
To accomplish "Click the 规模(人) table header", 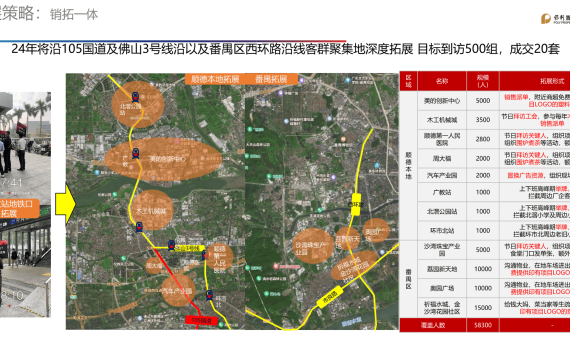I will tap(483, 81).
